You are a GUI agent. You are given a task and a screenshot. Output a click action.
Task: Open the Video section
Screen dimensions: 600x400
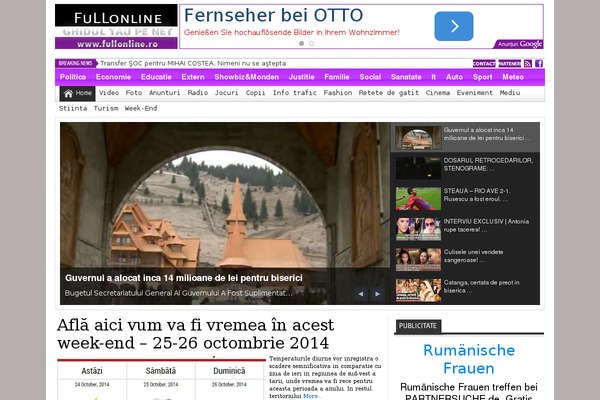tap(109, 93)
